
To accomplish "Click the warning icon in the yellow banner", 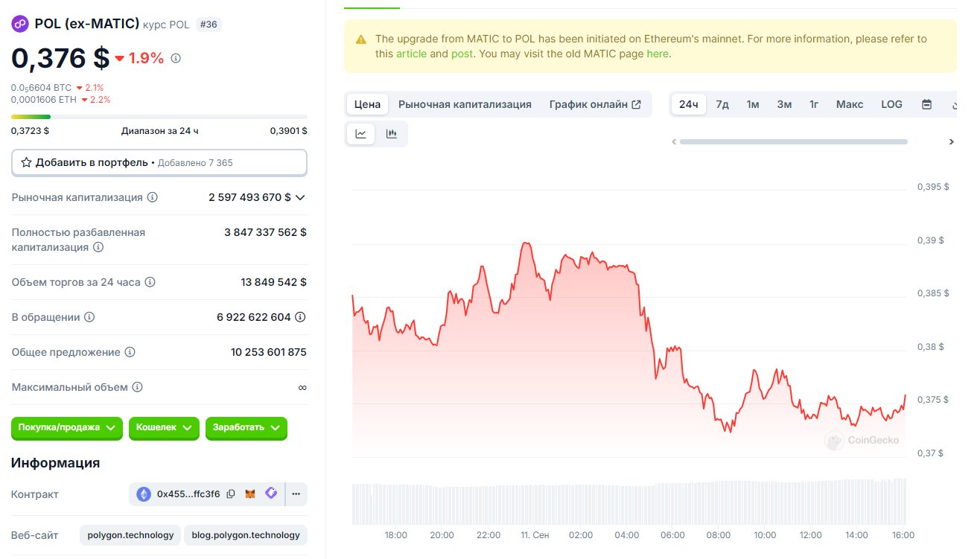I will pyautogui.click(x=361, y=39).
